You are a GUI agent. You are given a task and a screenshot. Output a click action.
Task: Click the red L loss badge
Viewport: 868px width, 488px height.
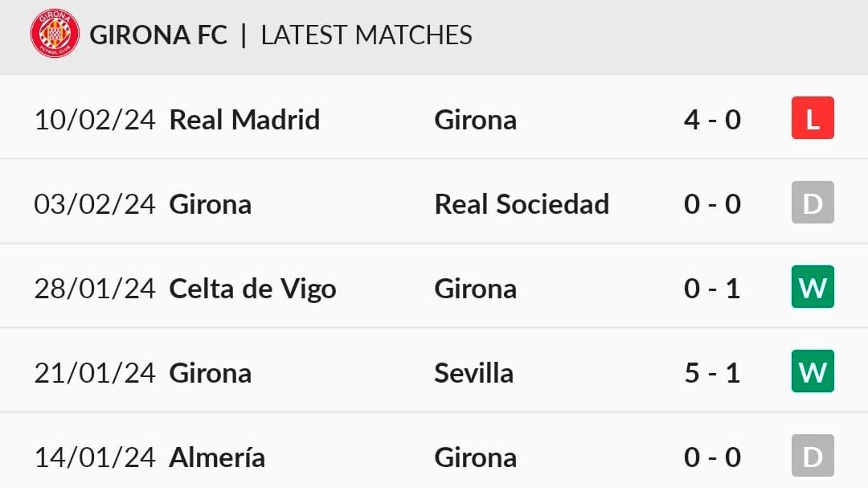pyautogui.click(x=813, y=118)
